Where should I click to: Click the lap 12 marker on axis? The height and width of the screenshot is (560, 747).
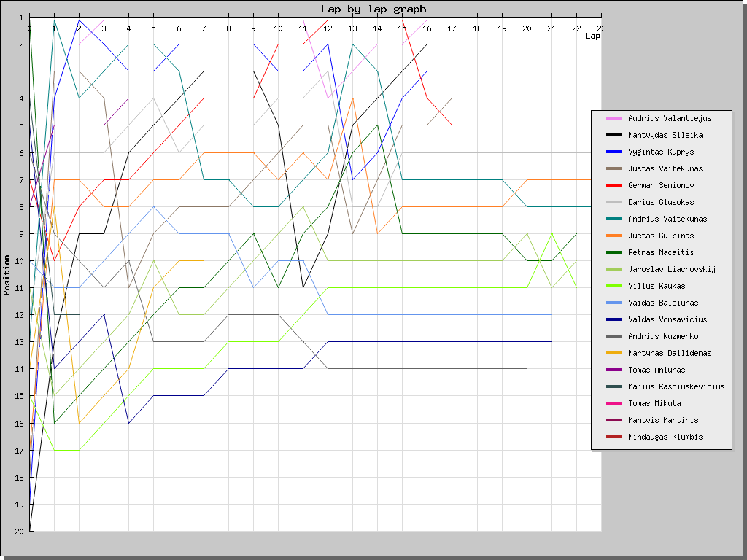[328, 28]
